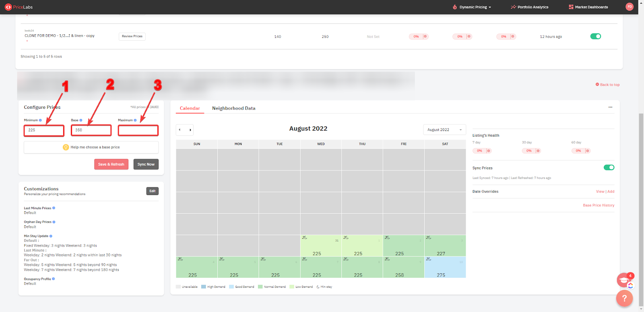
Task: Go to the next calendar month
Action: pos(190,130)
